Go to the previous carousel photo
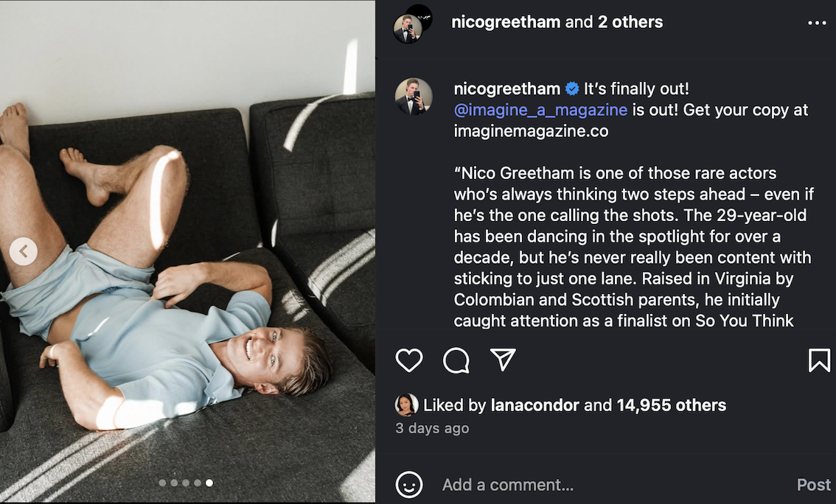 [24, 252]
